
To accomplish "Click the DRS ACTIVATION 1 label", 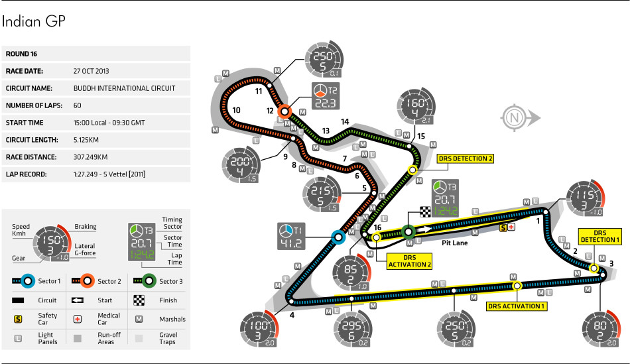I will click(516, 306).
